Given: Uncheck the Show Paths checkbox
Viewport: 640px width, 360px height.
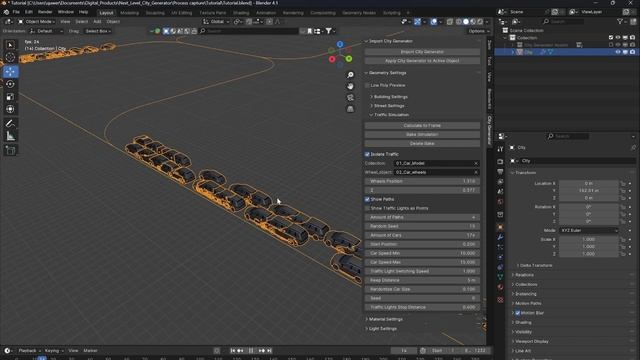Looking at the screenshot, I should [367, 199].
